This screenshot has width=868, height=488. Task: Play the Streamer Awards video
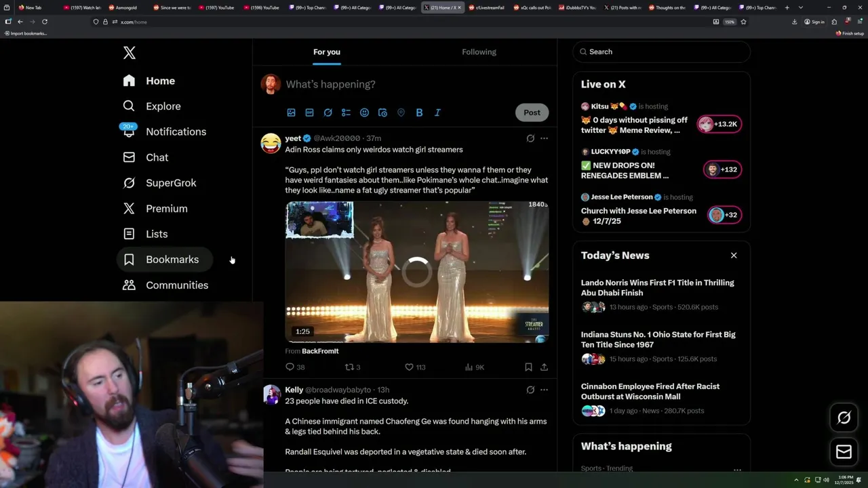coord(416,272)
